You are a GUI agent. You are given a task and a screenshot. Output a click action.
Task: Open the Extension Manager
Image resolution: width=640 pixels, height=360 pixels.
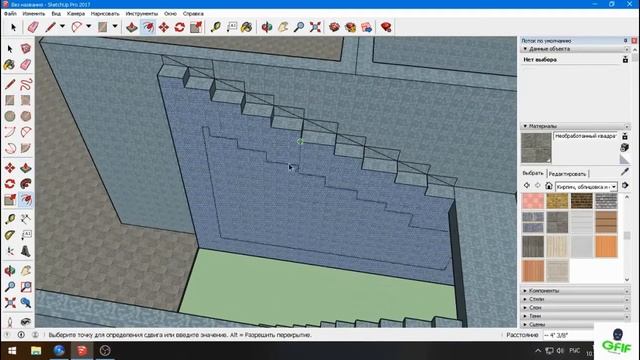386,27
